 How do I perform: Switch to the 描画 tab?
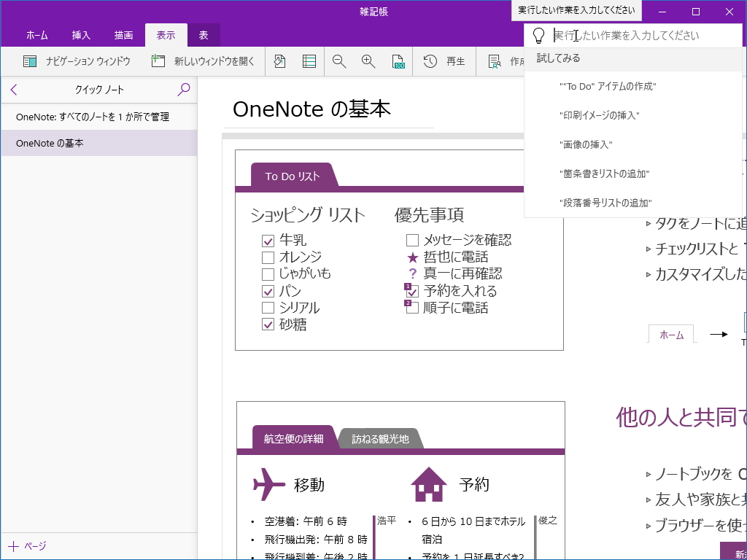123,35
